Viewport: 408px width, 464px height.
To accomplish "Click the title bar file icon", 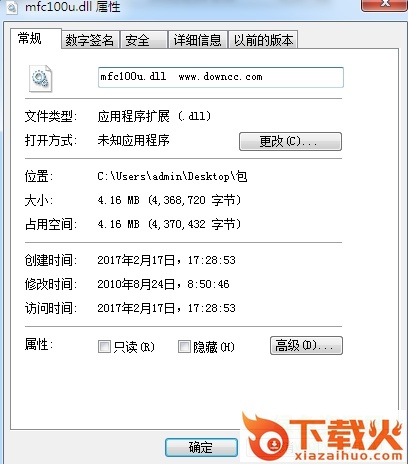I will click(x=12, y=7).
